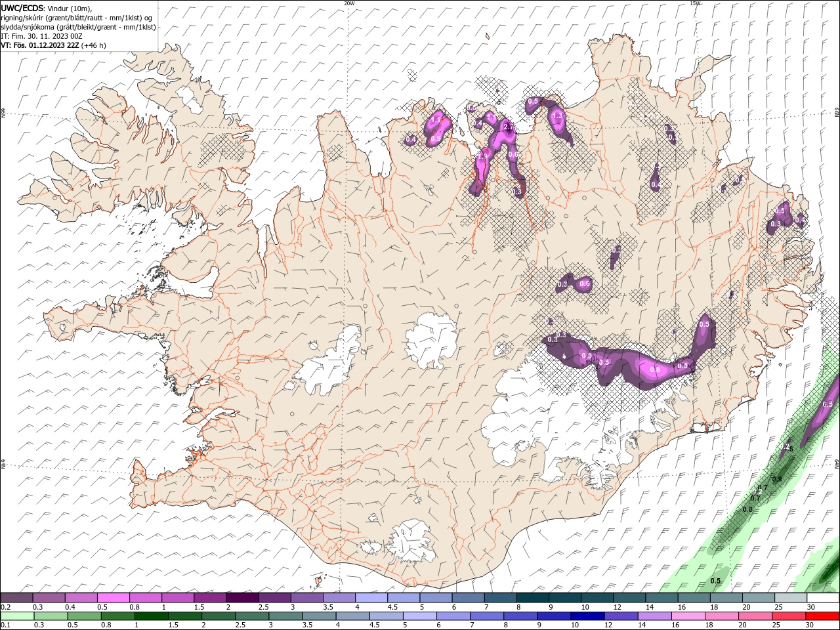840x630 pixels.
Task: Click the '2.1' snowfall value in north Iceland
Action: pyautogui.click(x=507, y=125)
